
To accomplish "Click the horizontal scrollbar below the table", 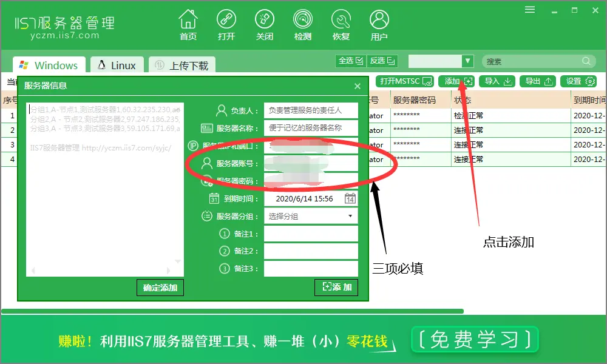I will click(x=232, y=311).
